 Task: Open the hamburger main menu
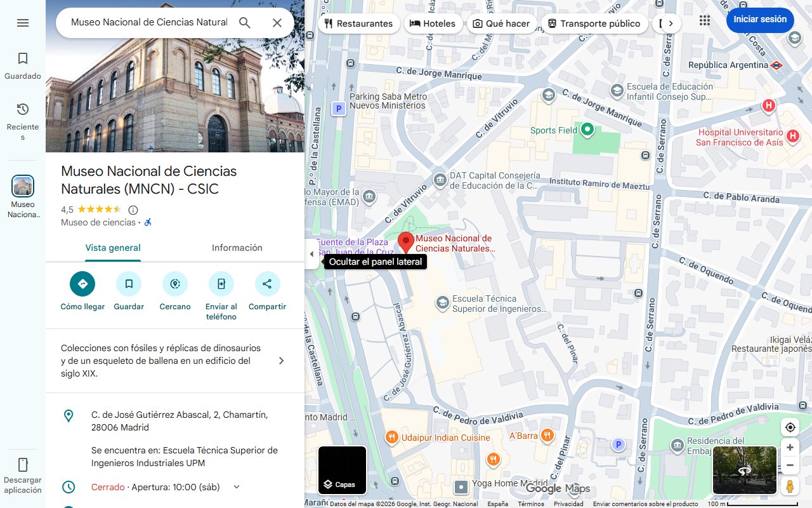pyautogui.click(x=23, y=23)
